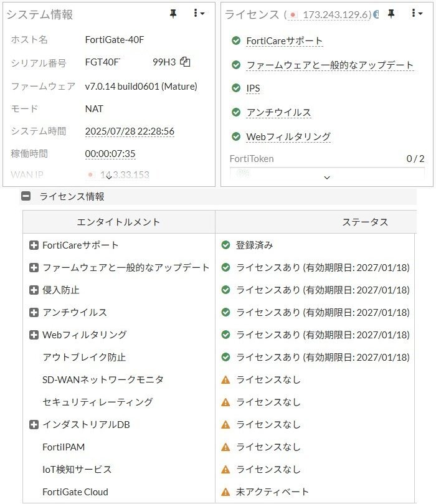Expand the アンチウイルス entitlement row

(34, 312)
